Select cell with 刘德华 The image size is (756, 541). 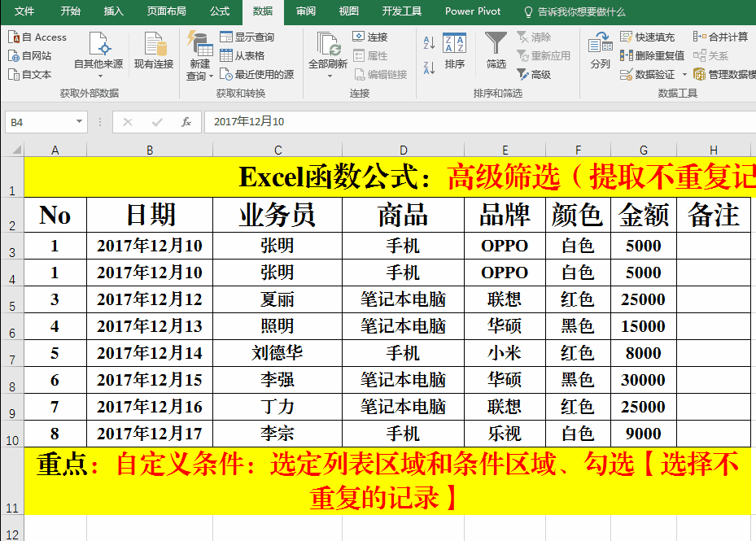(277, 353)
